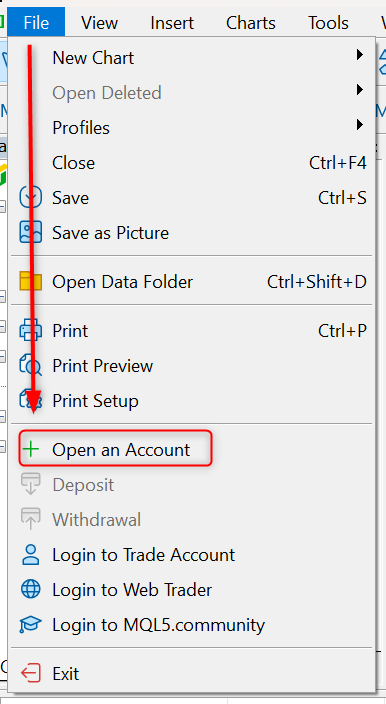Image resolution: width=386 pixels, height=704 pixels.
Task: Open the Tools menu
Action: click(x=329, y=22)
